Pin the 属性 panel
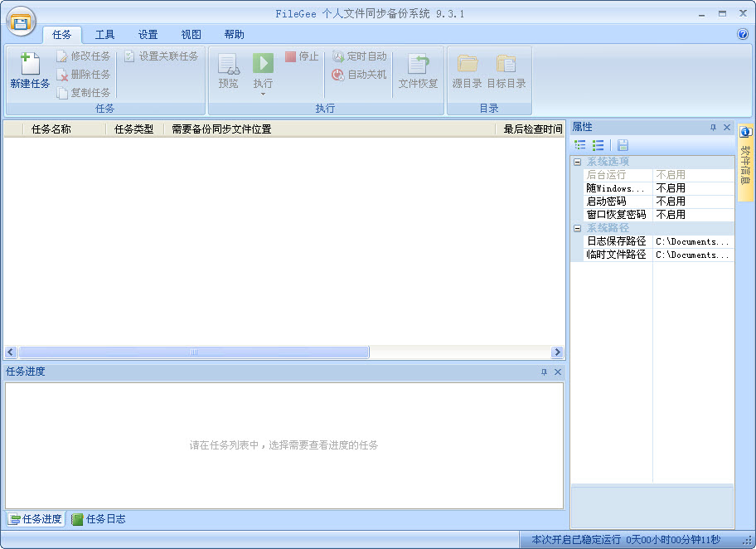 [713, 128]
